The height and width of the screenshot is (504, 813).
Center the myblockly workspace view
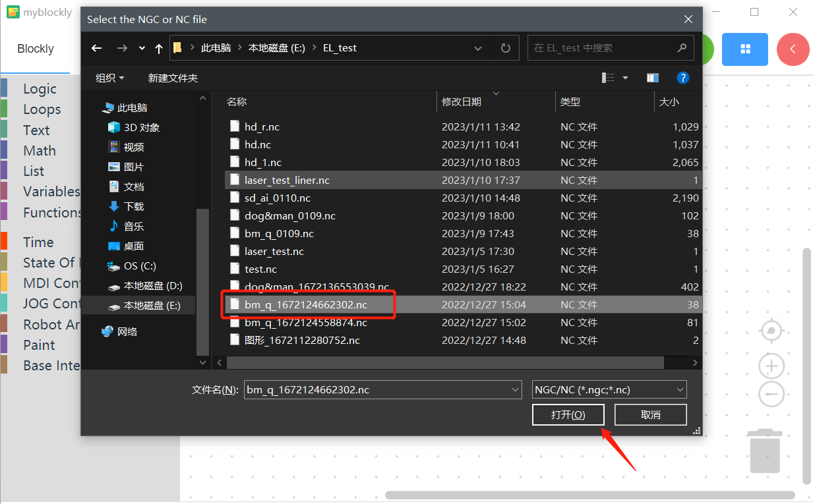(771, 330)
